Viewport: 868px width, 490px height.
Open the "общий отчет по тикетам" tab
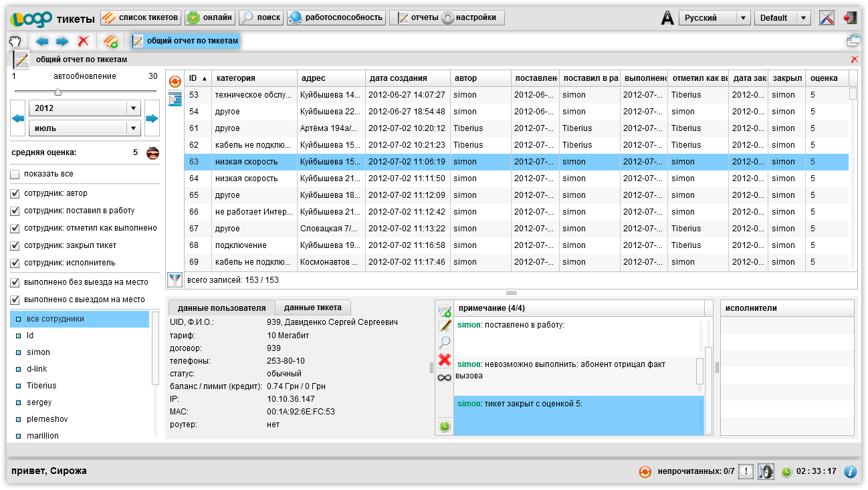(x=185, y=41)
